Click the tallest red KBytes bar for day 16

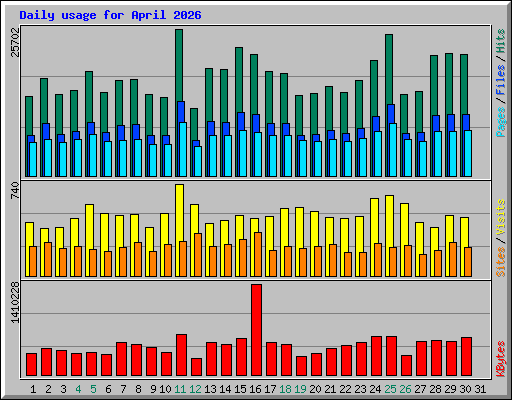pyautogui.click(x=256, y=330)
